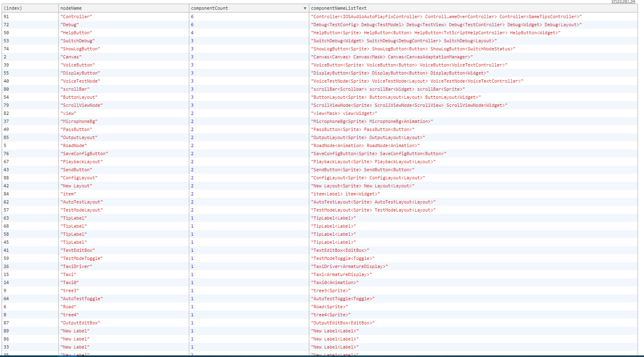The width and height of the screenshot is (644, 357).
Task: Select the component list "TestModeToggle<Toggle>"
Action: coord(343,258)
